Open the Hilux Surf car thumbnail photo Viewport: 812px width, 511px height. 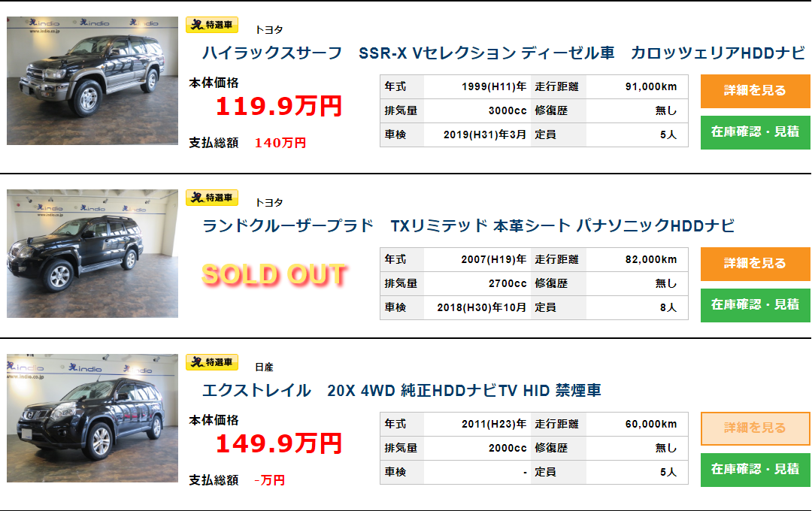pos(92,80)
